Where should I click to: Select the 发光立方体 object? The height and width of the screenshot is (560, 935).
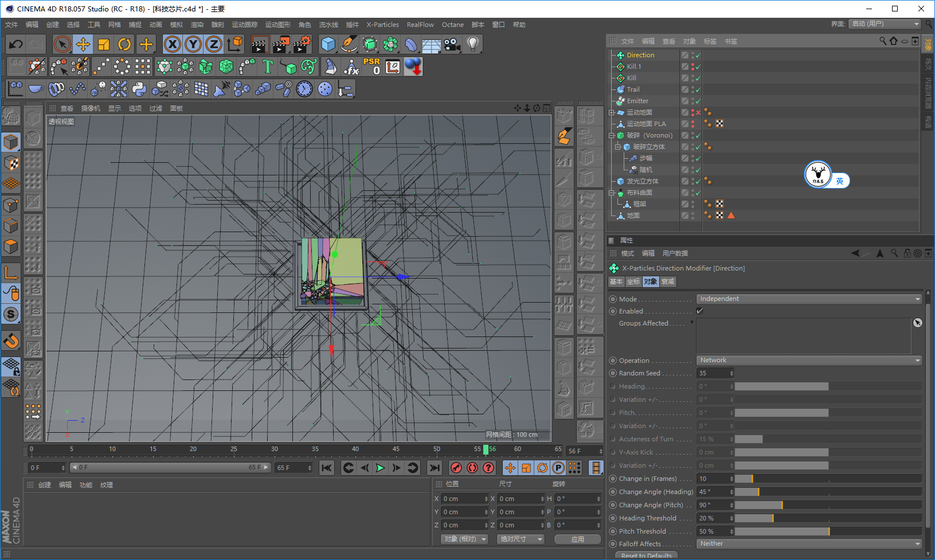[x=643, y=181]
